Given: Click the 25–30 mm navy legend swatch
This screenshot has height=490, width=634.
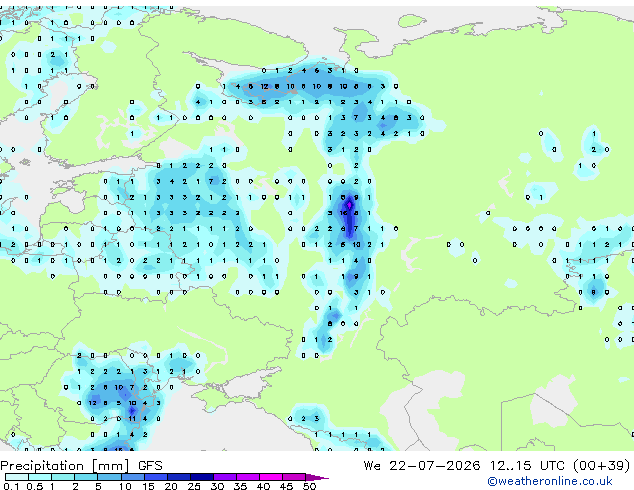Looking at the screenshot, I should pos(201,477).
